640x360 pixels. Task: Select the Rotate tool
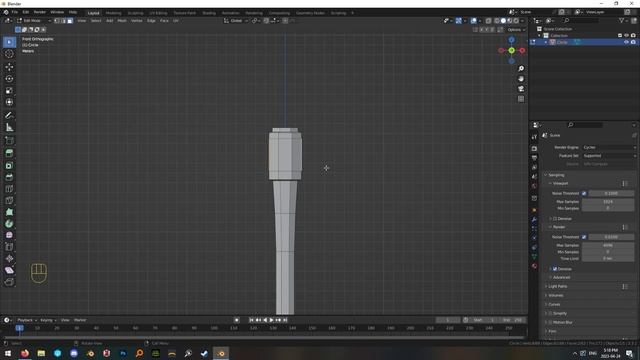[x=9, y=78]
